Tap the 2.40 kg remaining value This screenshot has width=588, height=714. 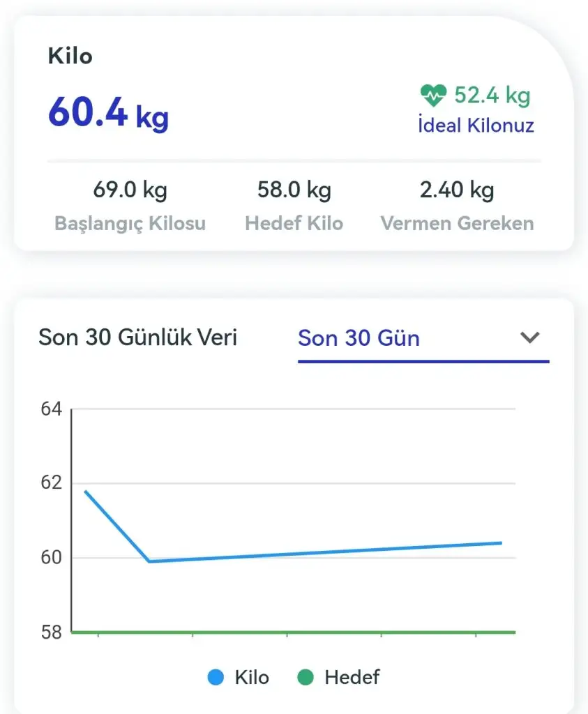457,190
